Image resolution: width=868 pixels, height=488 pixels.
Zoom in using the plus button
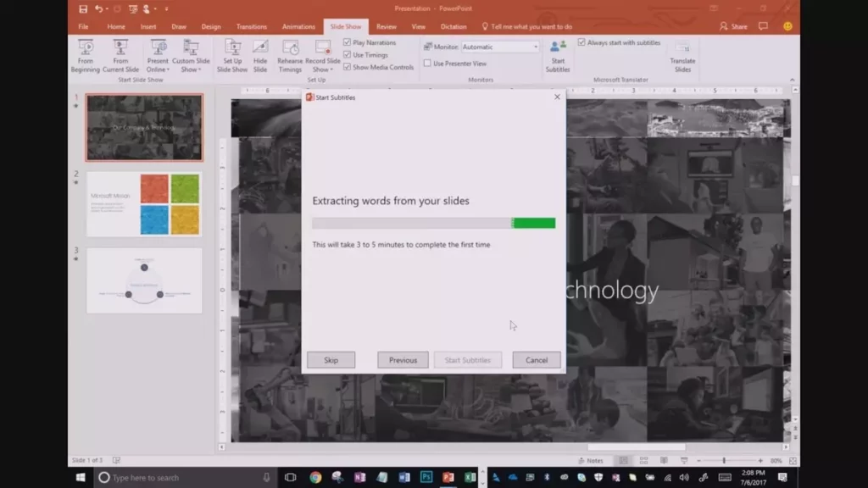(760, 460)
